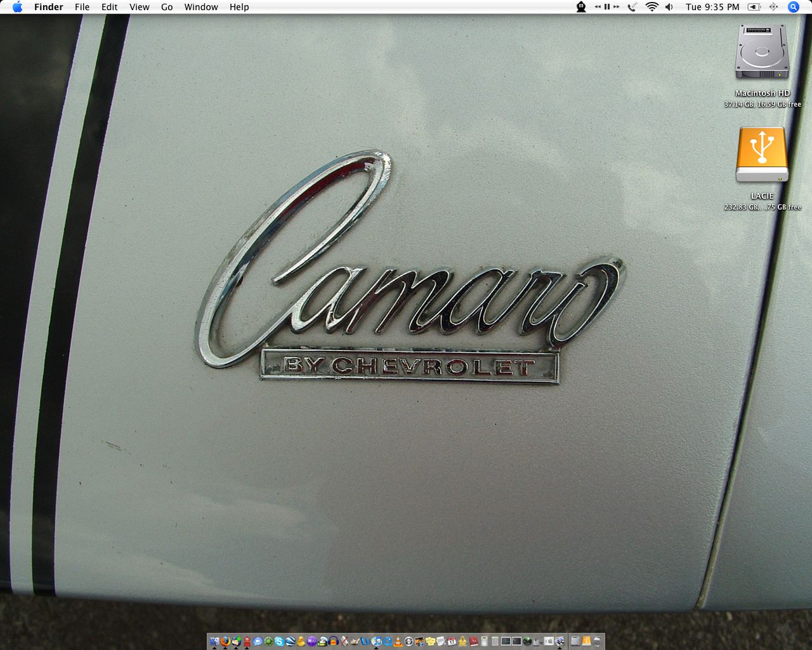This screenshot has width=812, height=650.
Task: Open the Apple menu
Action: tap(17, 7)
